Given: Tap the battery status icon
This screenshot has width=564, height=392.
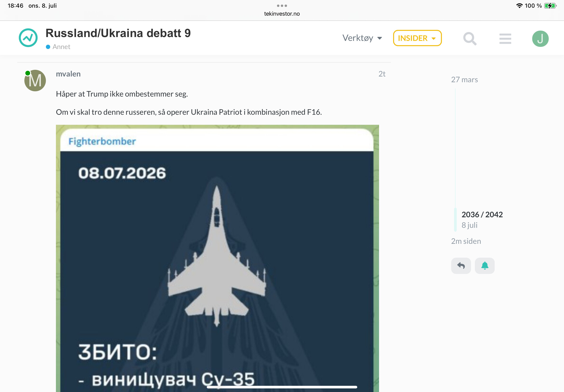Looking at the screenshot, I should (550, 6).
